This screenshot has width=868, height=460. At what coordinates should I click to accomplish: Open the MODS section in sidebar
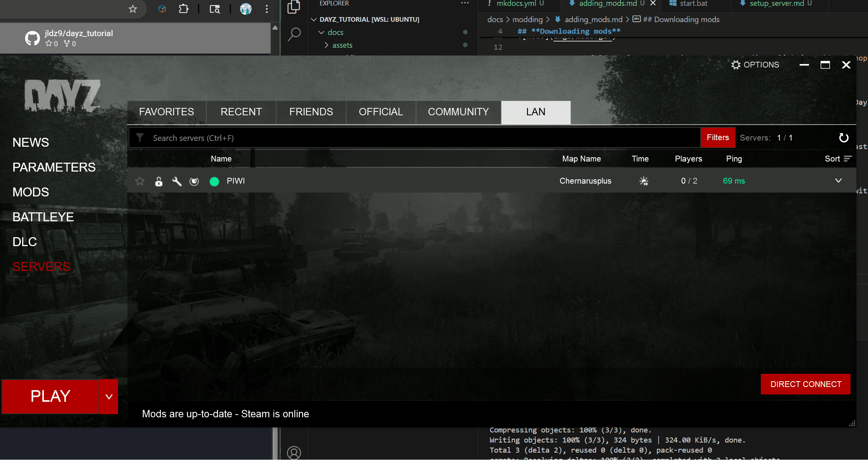31,192
